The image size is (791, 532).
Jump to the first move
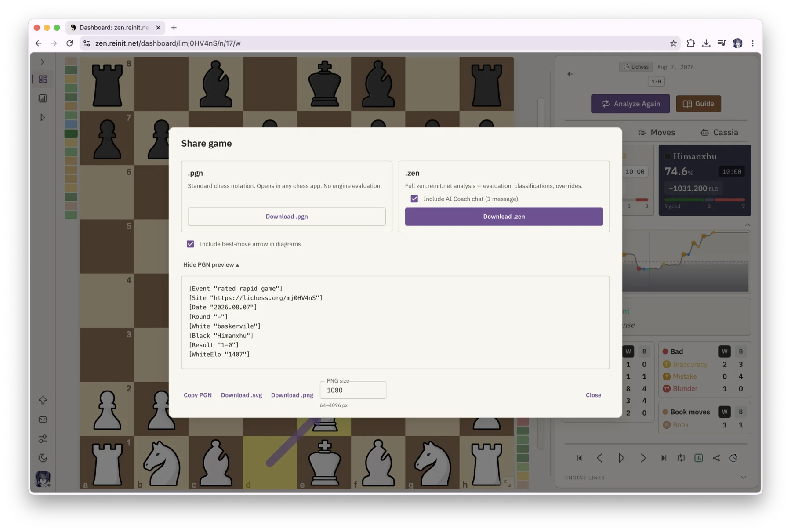pyautogui.click(x=579, y=458)
